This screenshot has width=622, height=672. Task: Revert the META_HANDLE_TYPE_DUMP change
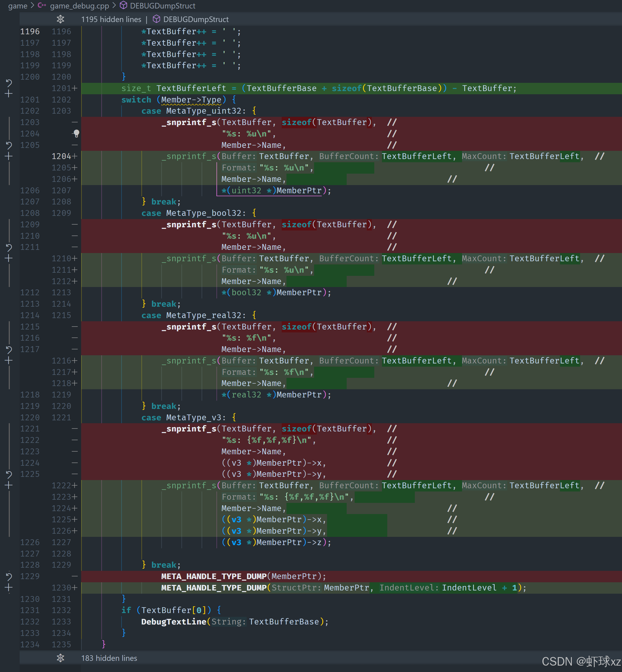pos(9,576)
